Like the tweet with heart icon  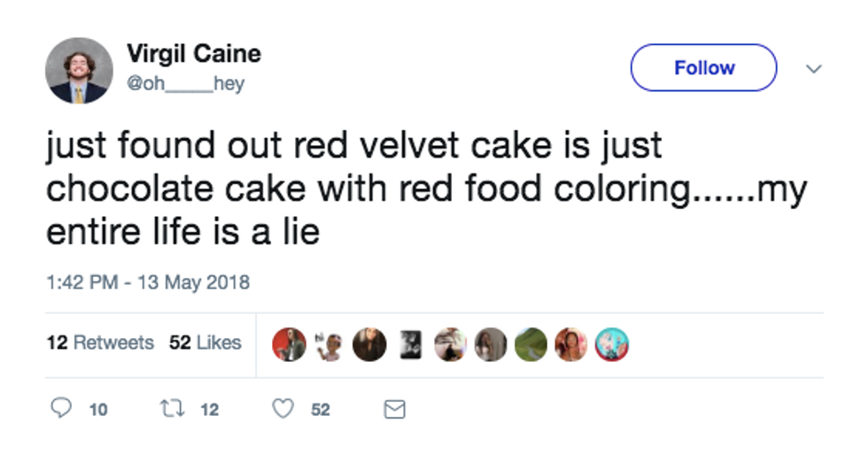tap(283, 409)
